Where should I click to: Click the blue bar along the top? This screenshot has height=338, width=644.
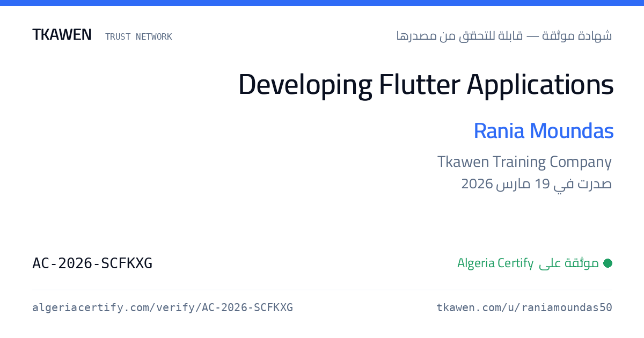pyautogui.click(x=322, y=3)
